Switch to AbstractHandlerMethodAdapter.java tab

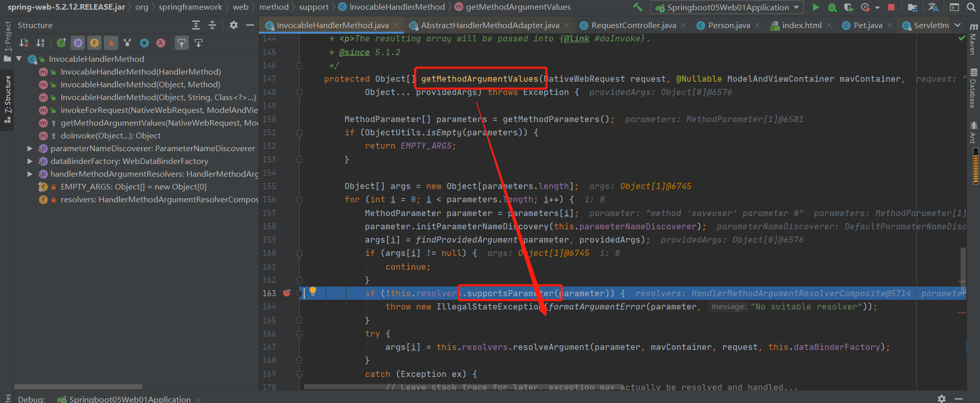(x=489, y=25)
